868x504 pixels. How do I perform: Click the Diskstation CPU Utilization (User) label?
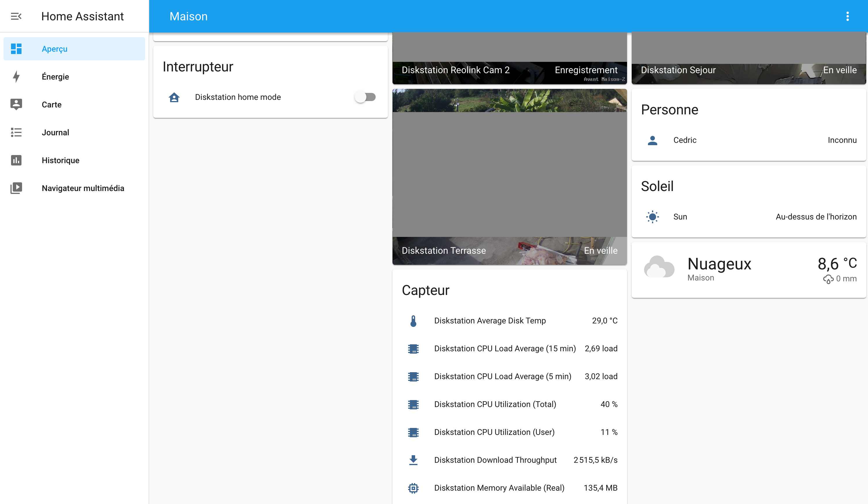(494, 432)
